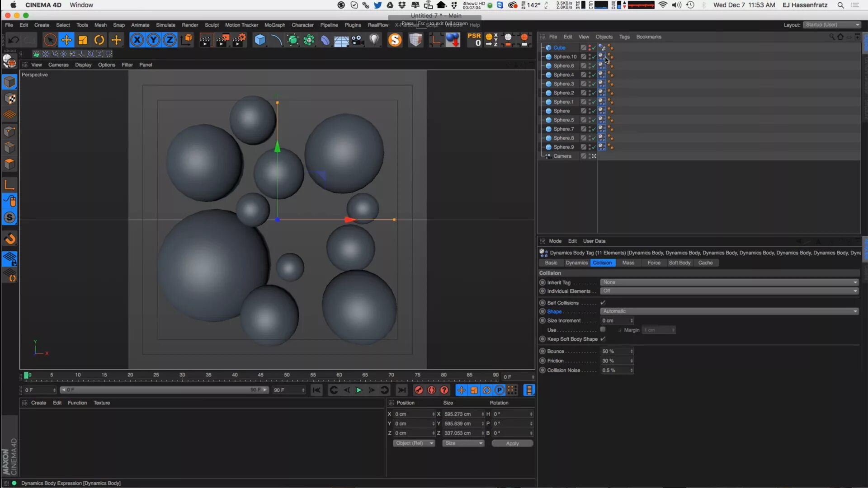Click the Scale tool icon
The width and height of the screenshot is (868, 488).
coord(83,40)
